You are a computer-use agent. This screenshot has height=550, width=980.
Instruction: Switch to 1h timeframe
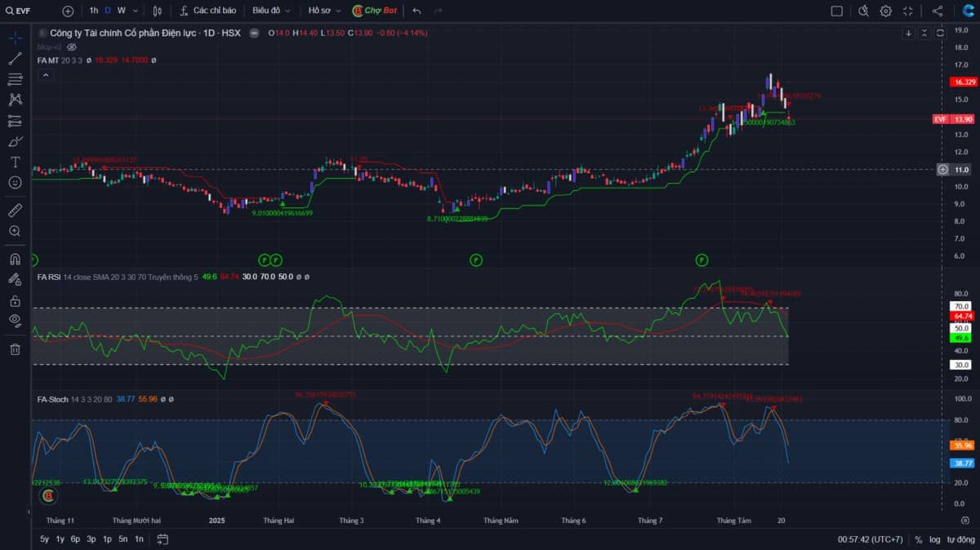93,11
